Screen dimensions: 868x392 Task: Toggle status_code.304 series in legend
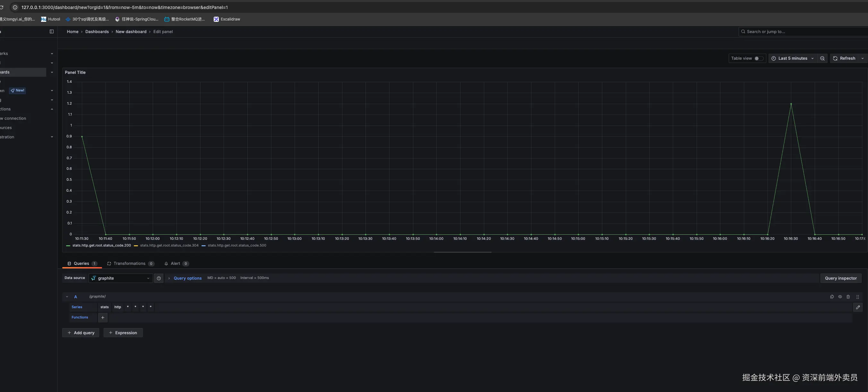(169, 246)
